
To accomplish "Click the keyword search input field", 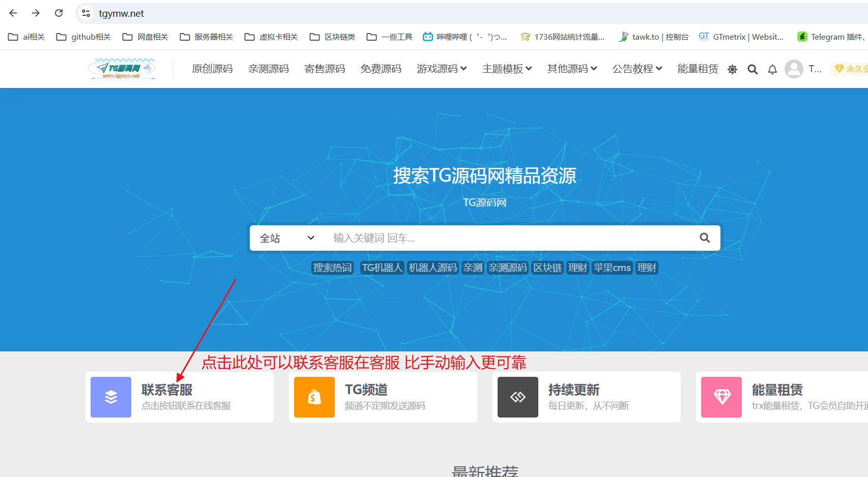I will 509,238.
